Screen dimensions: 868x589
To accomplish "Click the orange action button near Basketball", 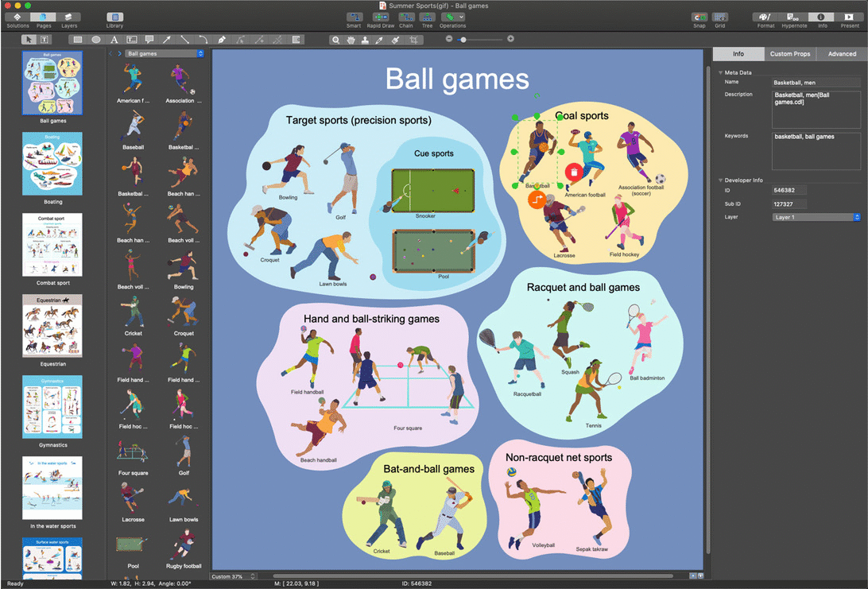I will pos(537,200).
